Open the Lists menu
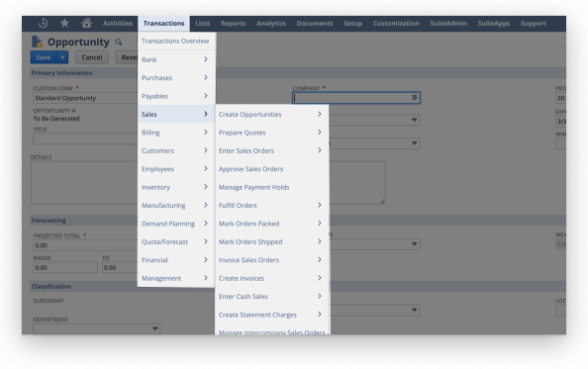The width and height of the screenshot is (588, 369). tap(203, 23)
